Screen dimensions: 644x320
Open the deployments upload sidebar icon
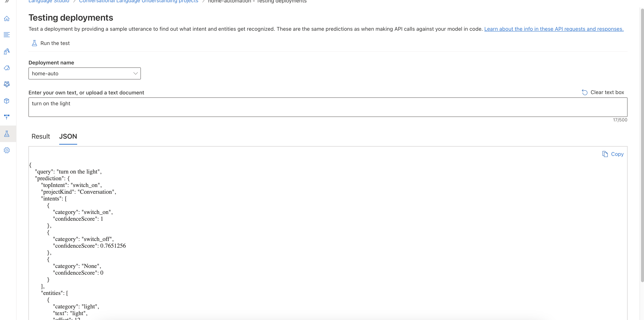tap(7, 117)
